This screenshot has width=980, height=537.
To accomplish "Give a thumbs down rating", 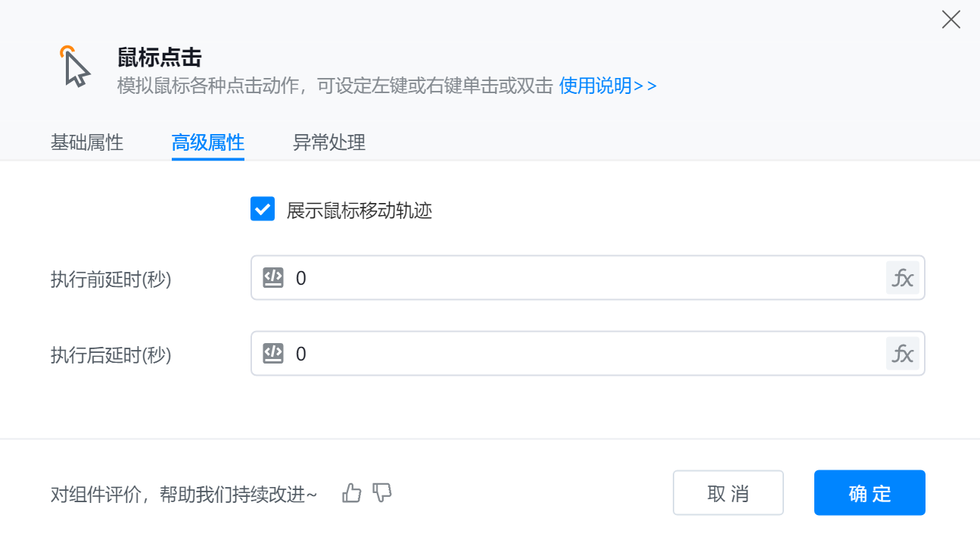I will (383, 494).
